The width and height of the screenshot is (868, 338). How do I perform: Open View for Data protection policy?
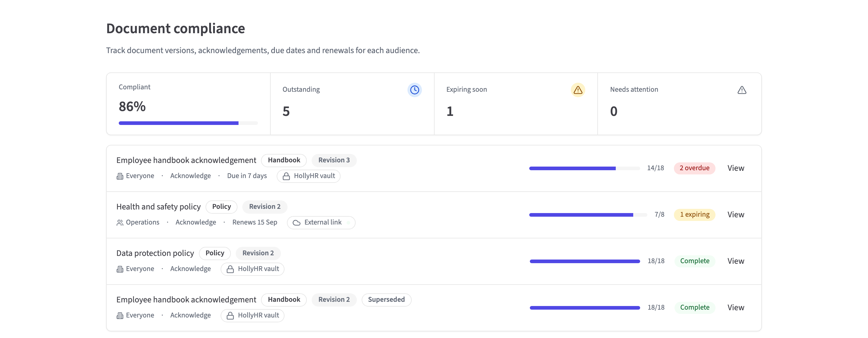736,261
